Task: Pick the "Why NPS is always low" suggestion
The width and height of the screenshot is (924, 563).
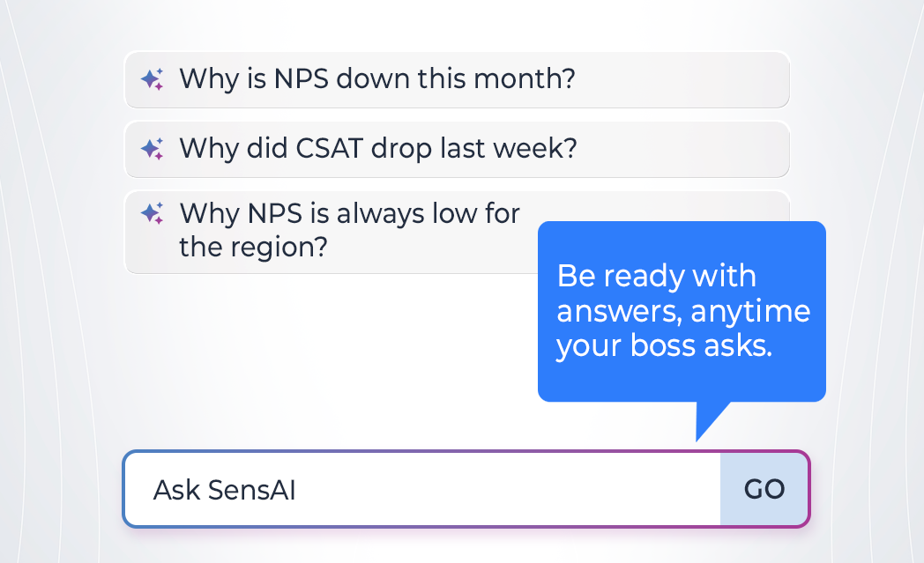Action: (x=349, y=213)
